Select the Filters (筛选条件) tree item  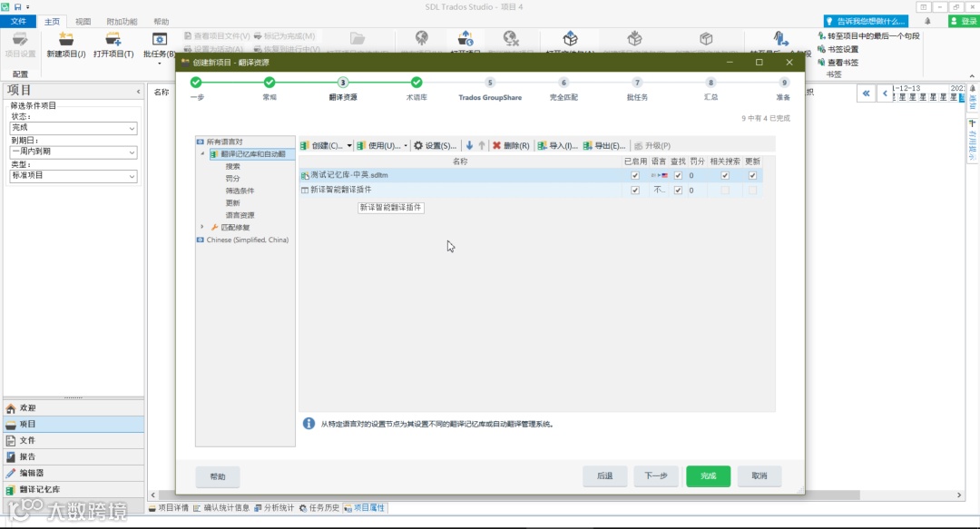pos(240,191)
